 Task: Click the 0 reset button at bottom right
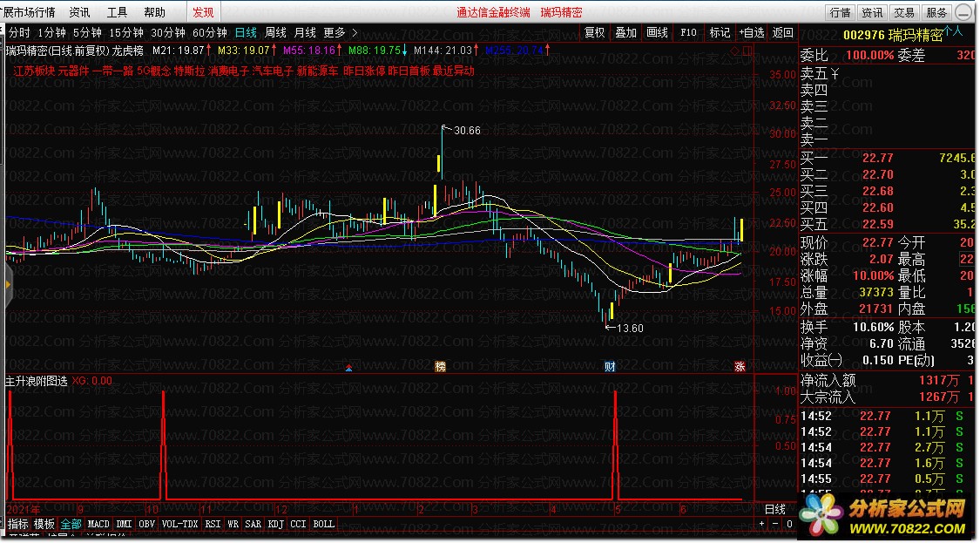click(789, 524)
